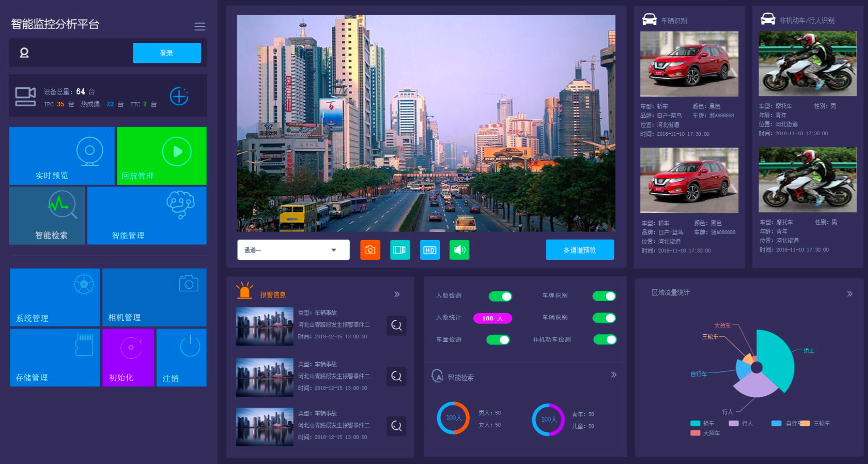Open the hamburger menu icon

coord(200,27)
